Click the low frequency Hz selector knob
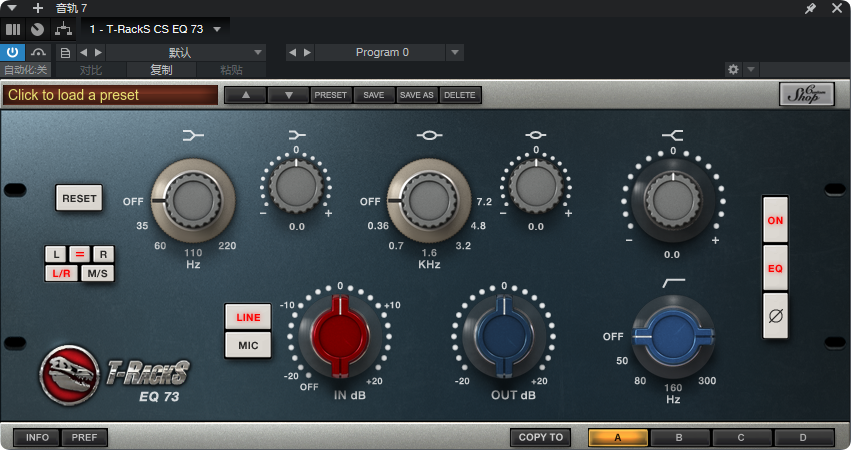 click(193, 201)
